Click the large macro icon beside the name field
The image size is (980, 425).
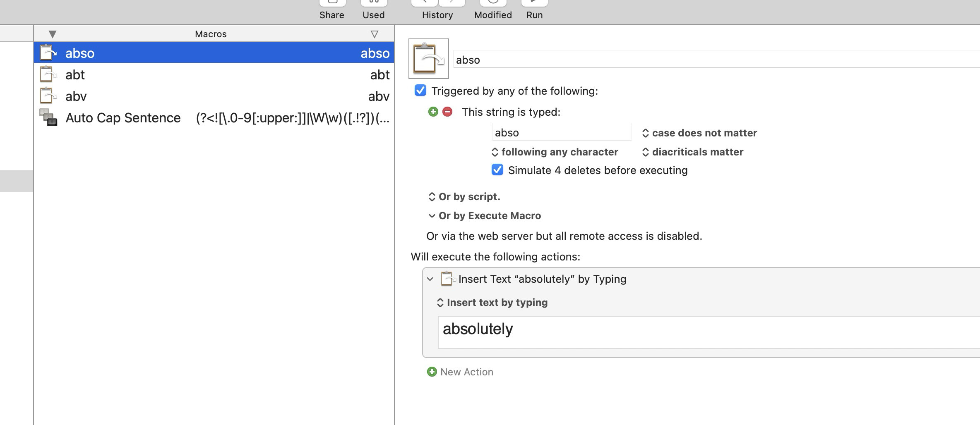[x=428, y=59]
